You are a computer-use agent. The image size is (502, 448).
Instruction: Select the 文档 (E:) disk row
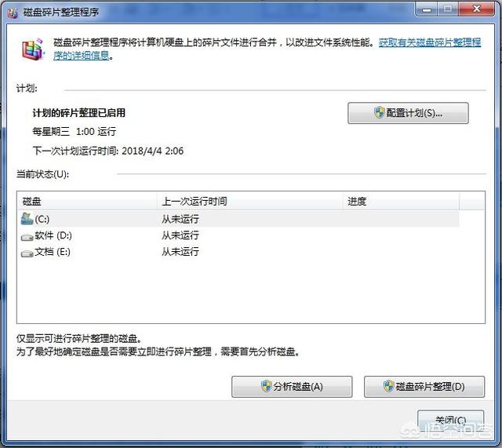point(240,252)
